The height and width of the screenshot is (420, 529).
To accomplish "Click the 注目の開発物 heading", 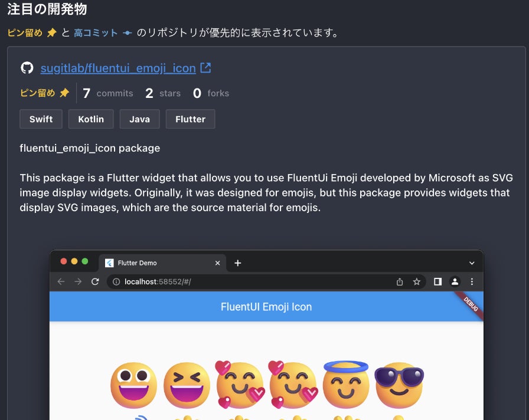I will [x=47, y=9].
